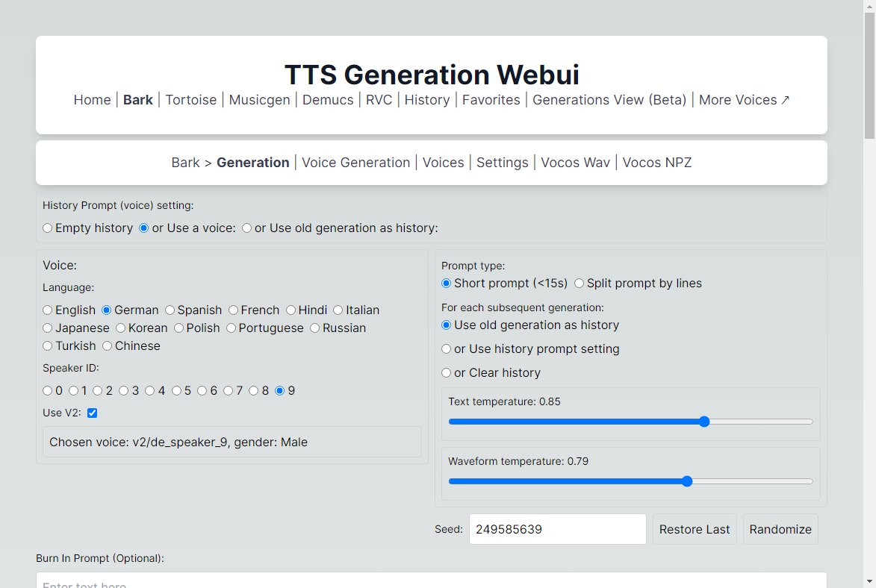Viewport: 876px width, 588px height.
Task: Open the Musicgen page
Action: click(260, 100)
